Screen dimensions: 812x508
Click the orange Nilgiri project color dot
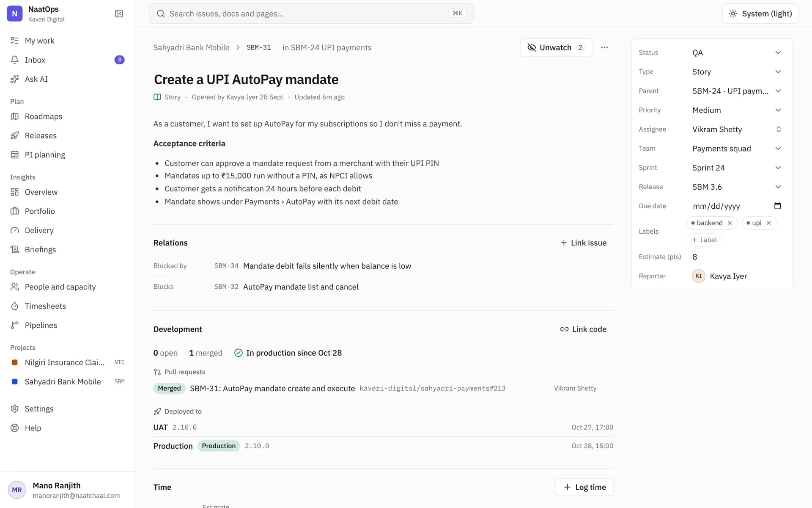coord(15,362)
